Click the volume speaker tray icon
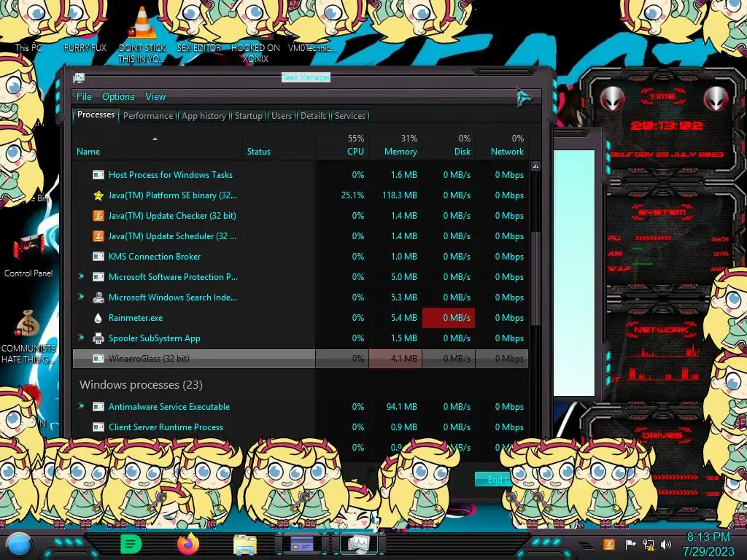 666,544
